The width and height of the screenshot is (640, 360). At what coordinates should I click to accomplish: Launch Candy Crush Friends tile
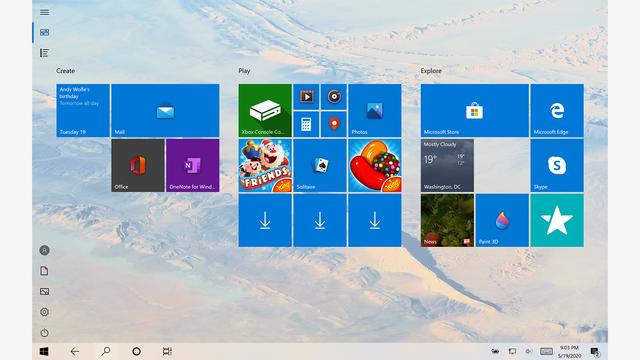[265, 165]
